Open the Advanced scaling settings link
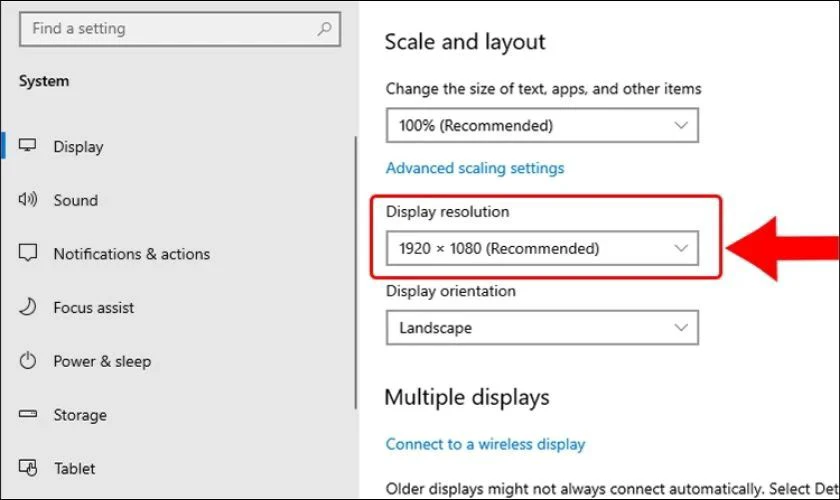 coord(475,168)
